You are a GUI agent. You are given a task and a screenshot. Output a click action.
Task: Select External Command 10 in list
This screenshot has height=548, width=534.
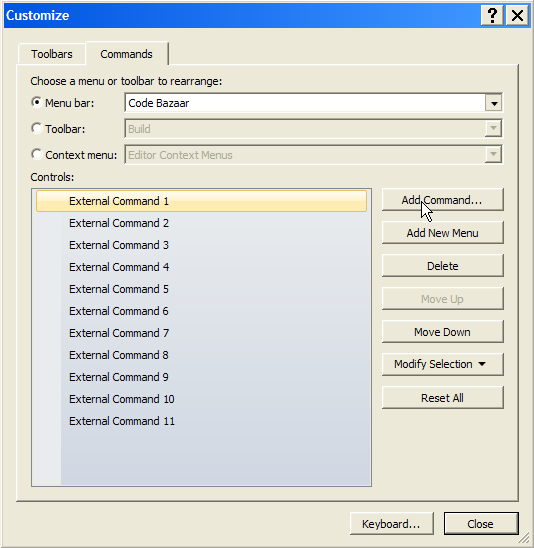[x=201, y=399]
